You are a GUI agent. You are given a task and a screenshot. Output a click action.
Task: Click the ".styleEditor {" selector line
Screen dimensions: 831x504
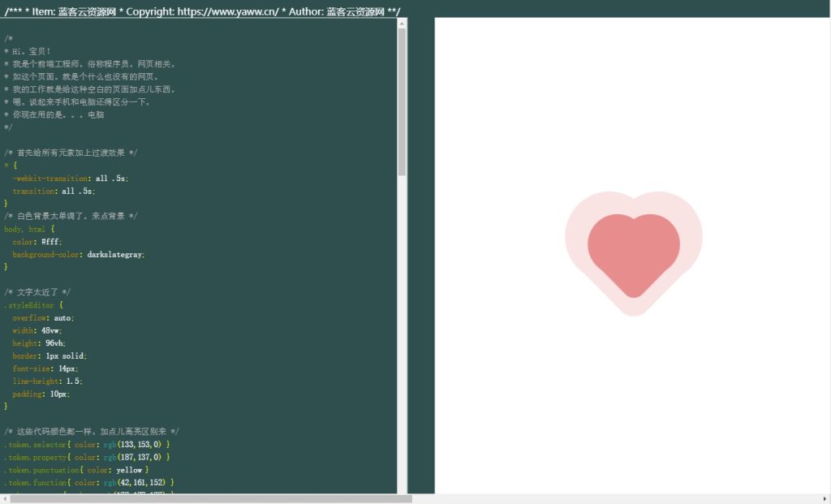tap(33, 305)
